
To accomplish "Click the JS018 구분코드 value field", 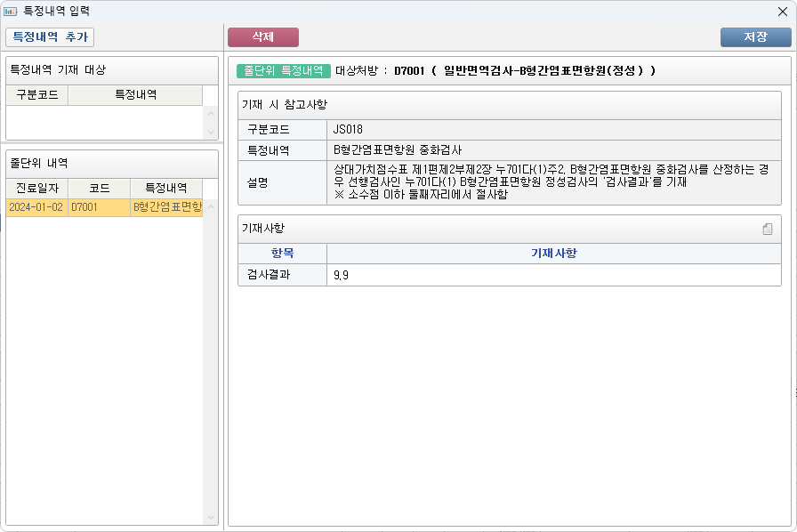I will point(552,130).
